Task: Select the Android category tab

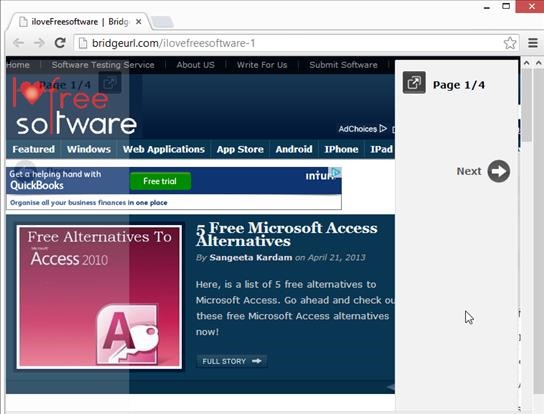Action: pyautogui.click(x=294, y=149)
